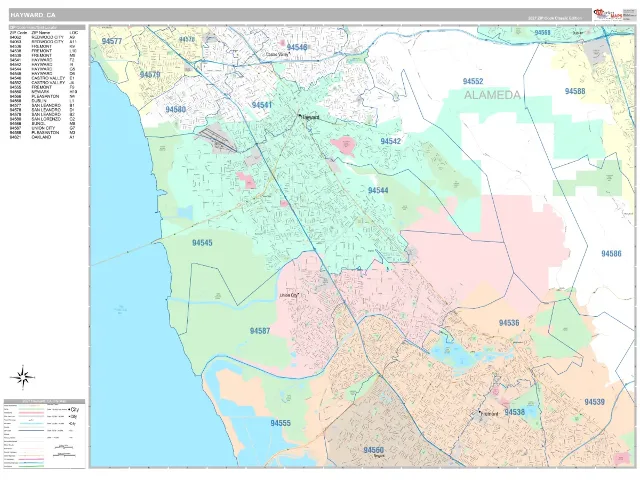Click the UNION CITY row in index
The height and width of the screenshot is (480, 640).
[43, 128]
